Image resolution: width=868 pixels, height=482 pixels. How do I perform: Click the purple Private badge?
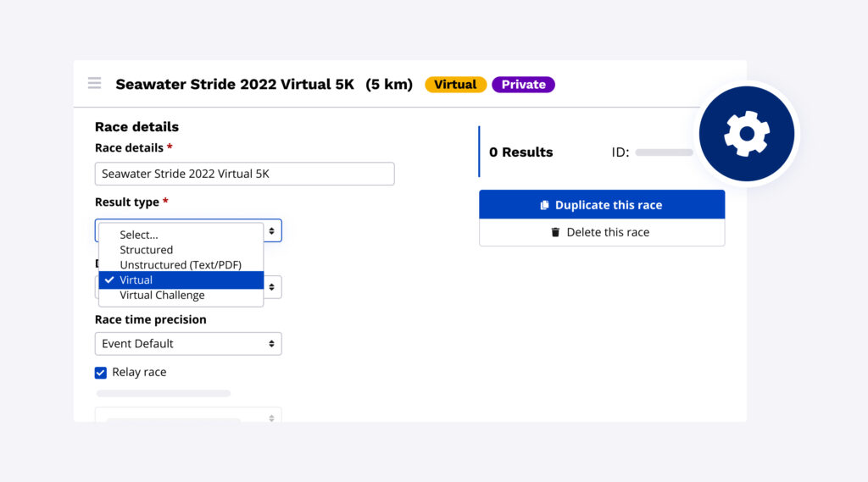pos(523,85)
